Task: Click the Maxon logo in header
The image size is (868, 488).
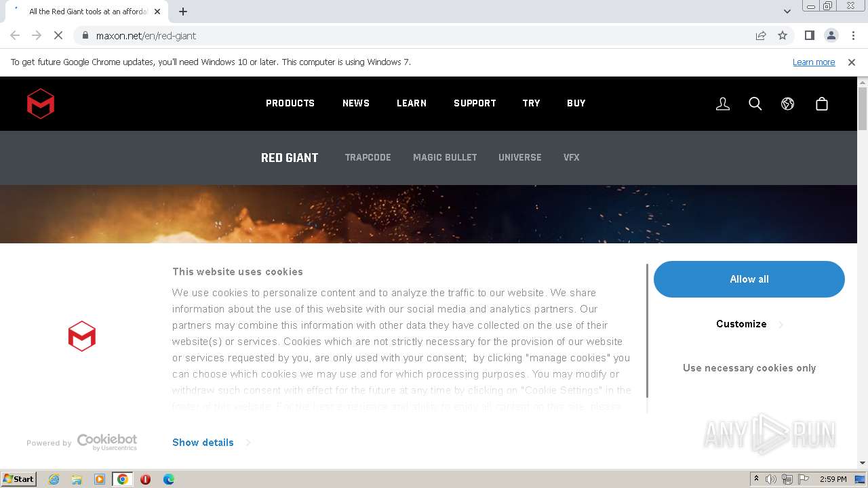Action: [x=41, y=104]
